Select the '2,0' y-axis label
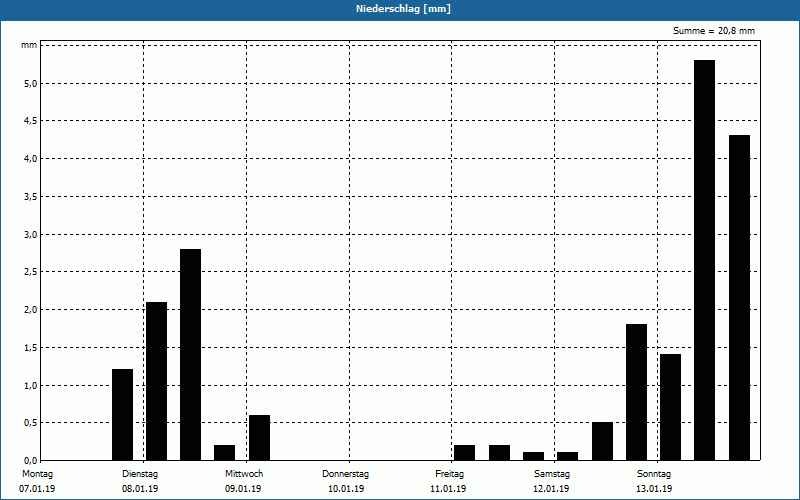Image resolution: width=800 pixels, height=500 pixels. [31, 310]
